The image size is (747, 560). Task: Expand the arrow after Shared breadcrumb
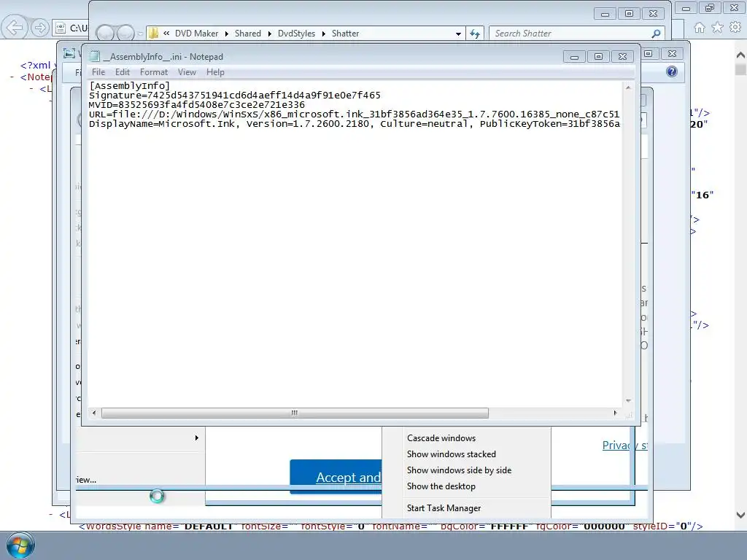click(x=270, y=34)
